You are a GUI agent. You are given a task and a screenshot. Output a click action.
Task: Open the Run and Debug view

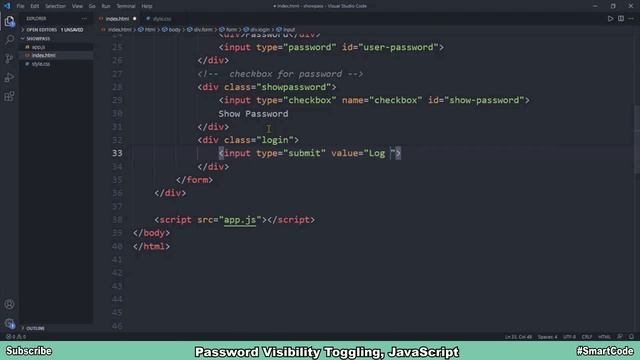pos(9,78)
